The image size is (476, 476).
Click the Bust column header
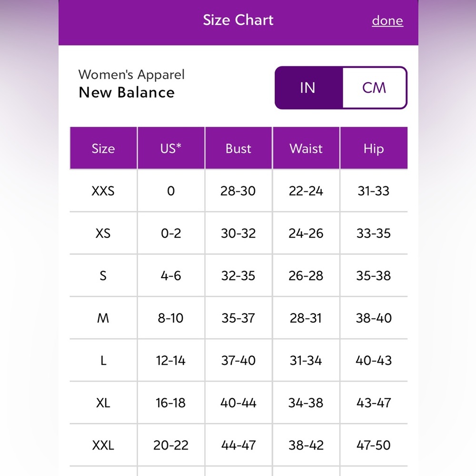tap(238, 148)
